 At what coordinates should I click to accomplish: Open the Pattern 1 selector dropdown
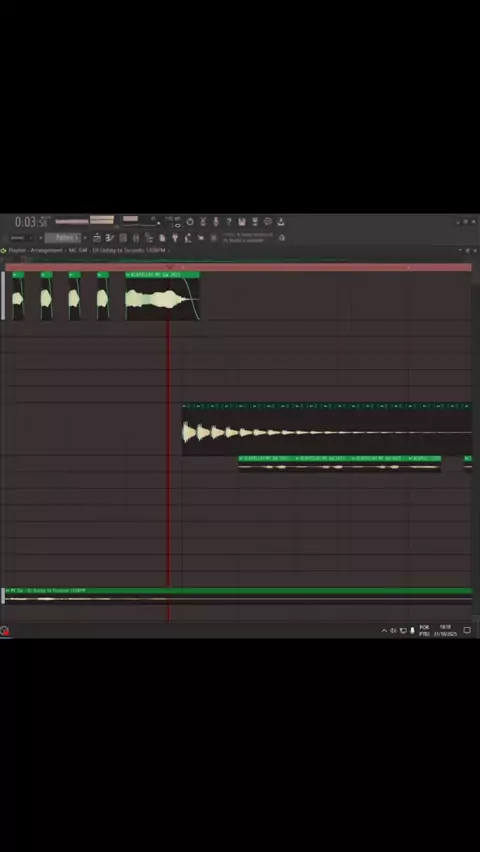(63, 237)
